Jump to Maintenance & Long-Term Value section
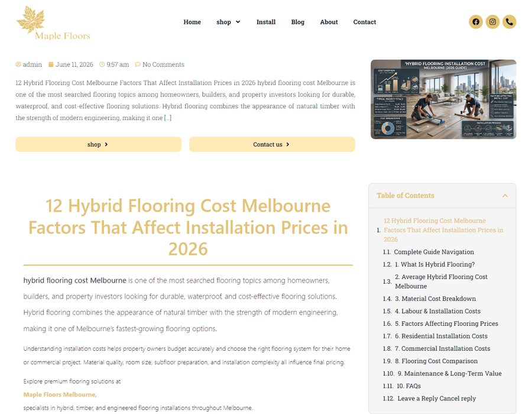 point(450,374)
